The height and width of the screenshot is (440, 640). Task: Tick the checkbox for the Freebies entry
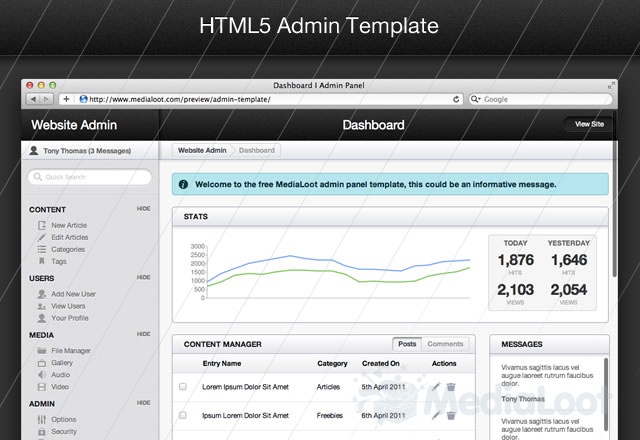(182, 414)
